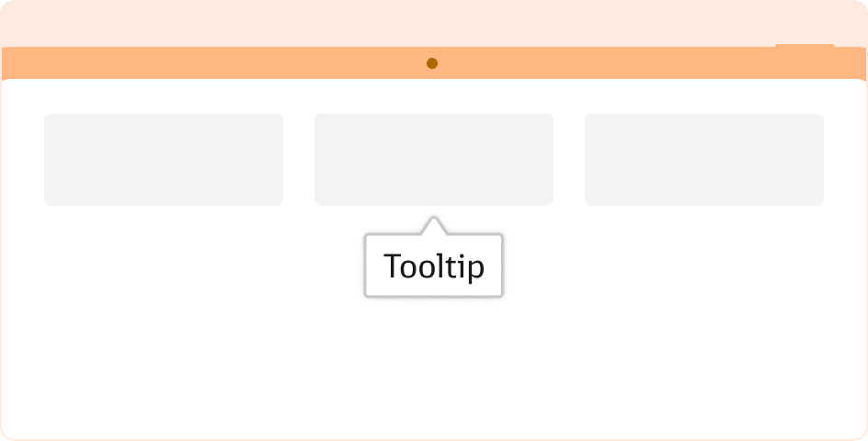Click the tooltip's upward pointer arrow
This screenshot has height=441, width=868.
coord(433,226)
